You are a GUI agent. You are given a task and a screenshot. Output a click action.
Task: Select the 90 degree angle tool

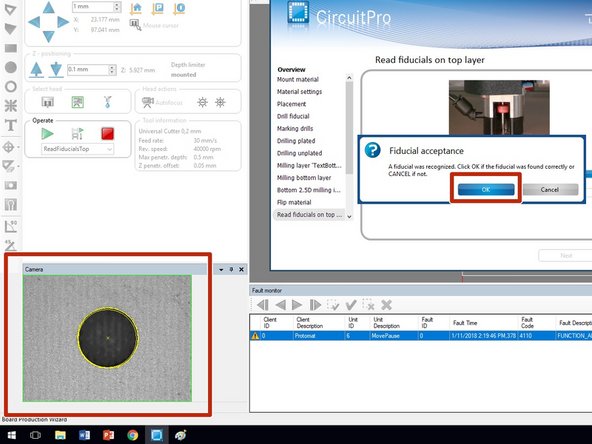pos(11,226)
